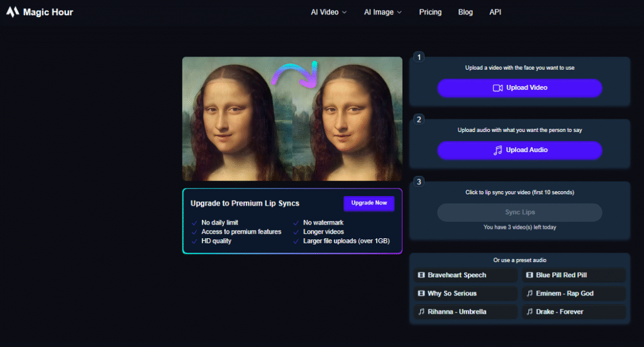
Task: Click the music note beside Drake - Forever
Action: pyautogui.click(x=530, y=312)
